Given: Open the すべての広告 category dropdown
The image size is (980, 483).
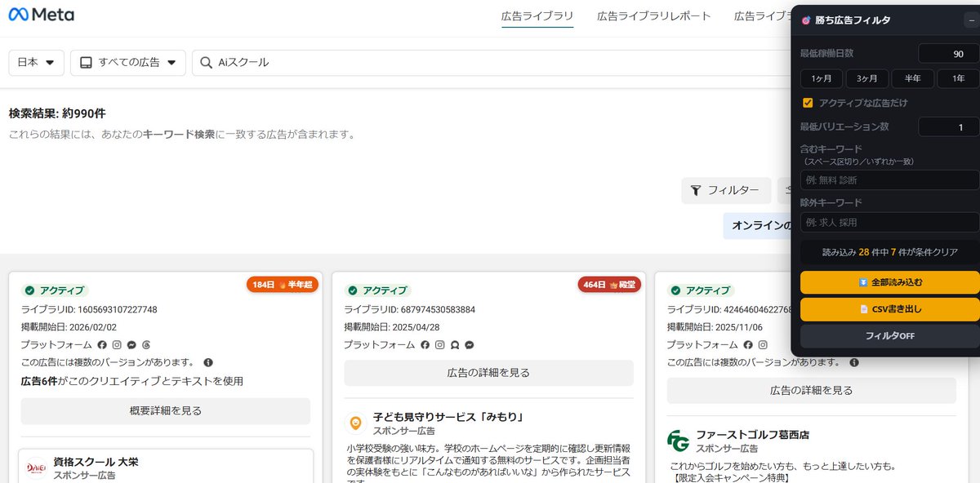Looking at the screenshot, I should 128,63.
